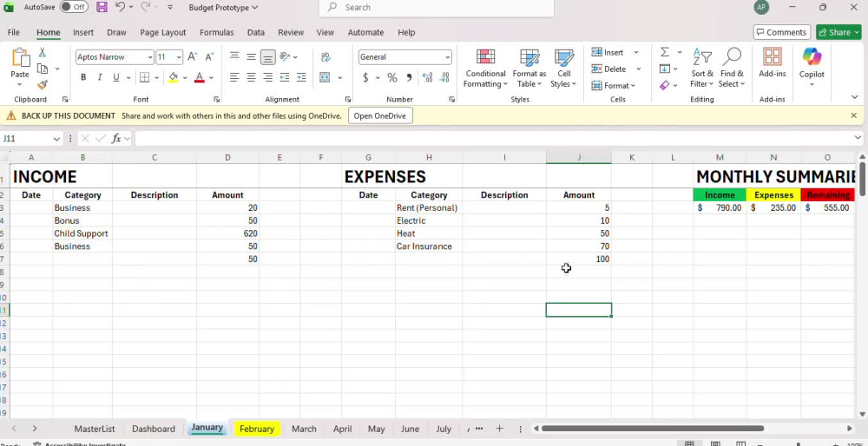Toggle Top Align vertical alignment
868x446 pixels.
(x=234, y=56)
